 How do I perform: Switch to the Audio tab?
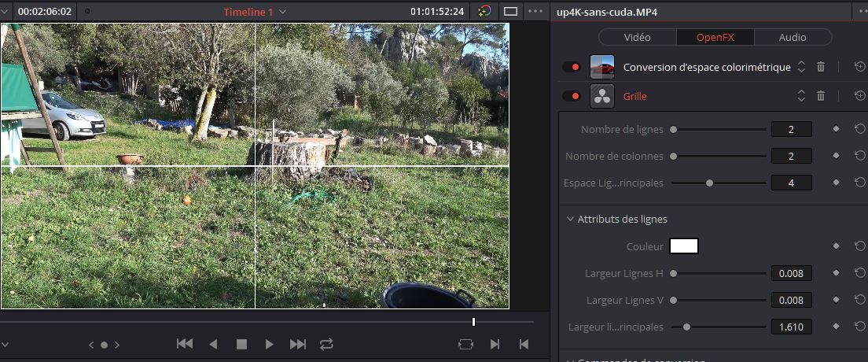pos(793,37)
